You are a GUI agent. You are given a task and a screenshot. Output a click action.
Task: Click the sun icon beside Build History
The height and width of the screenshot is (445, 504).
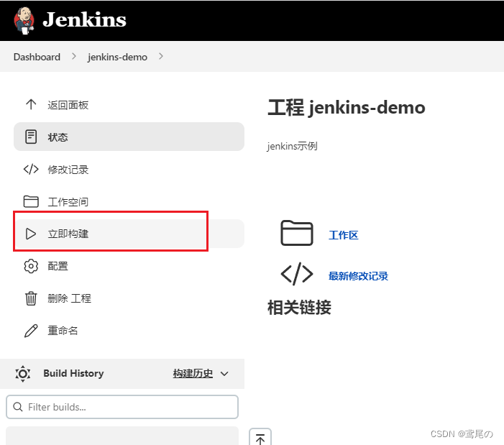[x=23, y=374]
